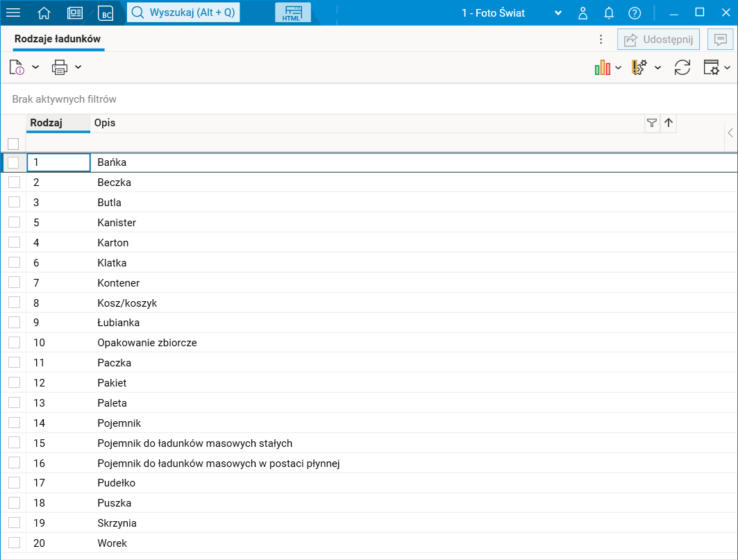This screenshot has height=560, width=738.
Task: Select the Skrzynia row
Action: pos(369,523)
